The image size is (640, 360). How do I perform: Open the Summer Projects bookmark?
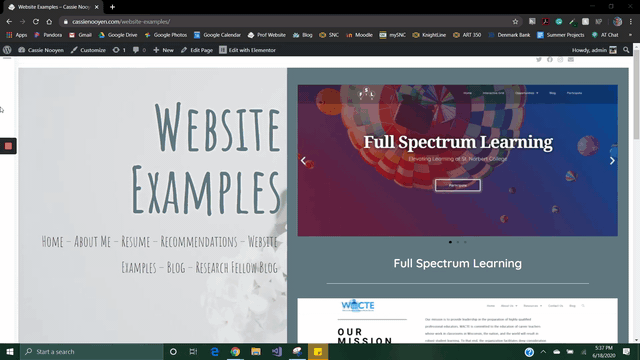pyautogui.click(x=560, y=35)
